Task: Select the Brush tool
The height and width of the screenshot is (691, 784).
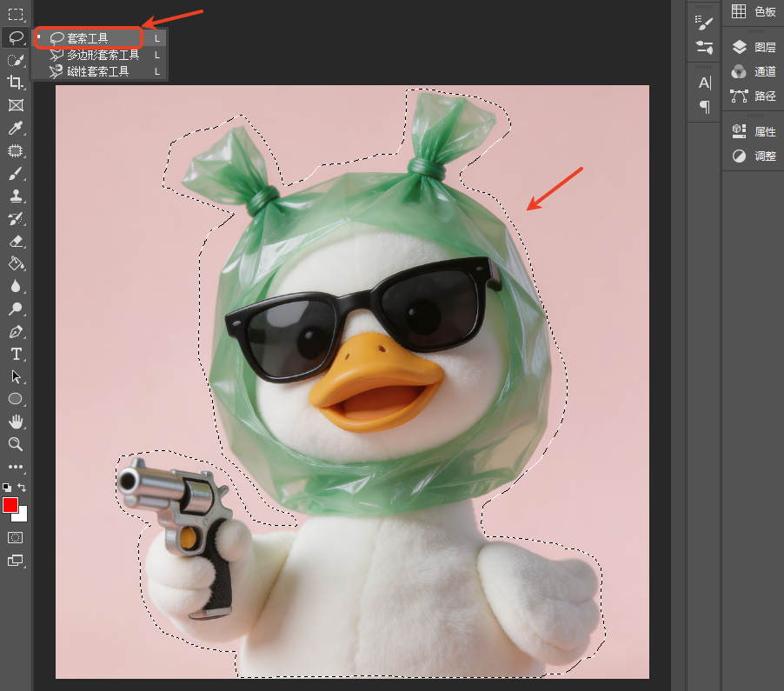Action: (16, 174)
